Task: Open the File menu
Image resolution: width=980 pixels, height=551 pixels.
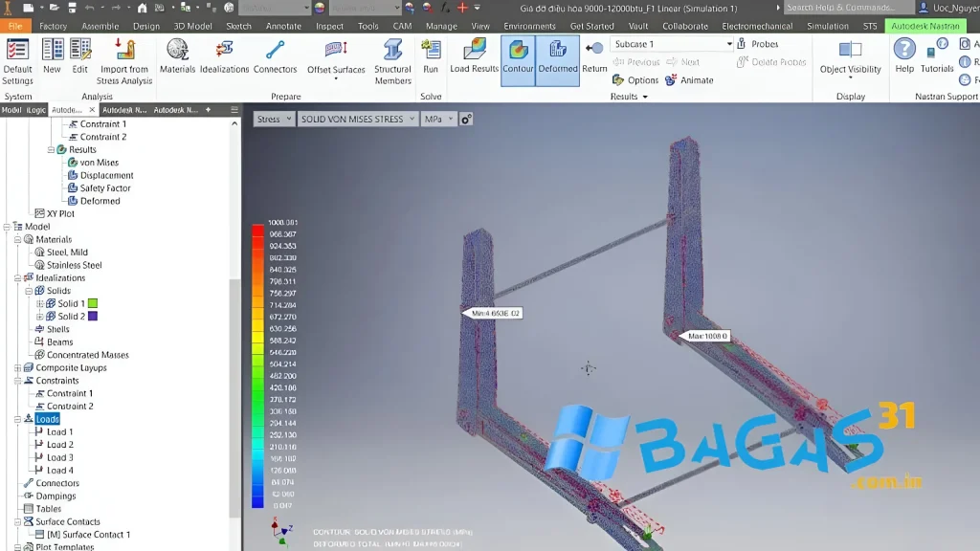Action: [x=15, y=26]
